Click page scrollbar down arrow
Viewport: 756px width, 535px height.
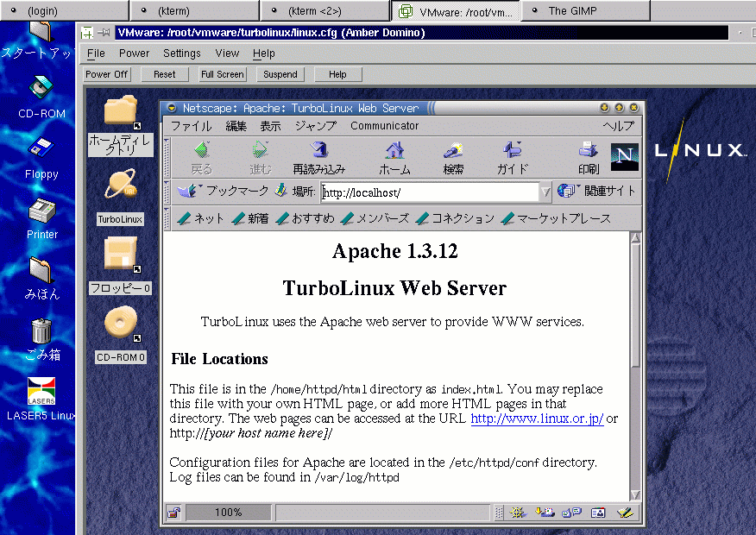click(635, 495)
